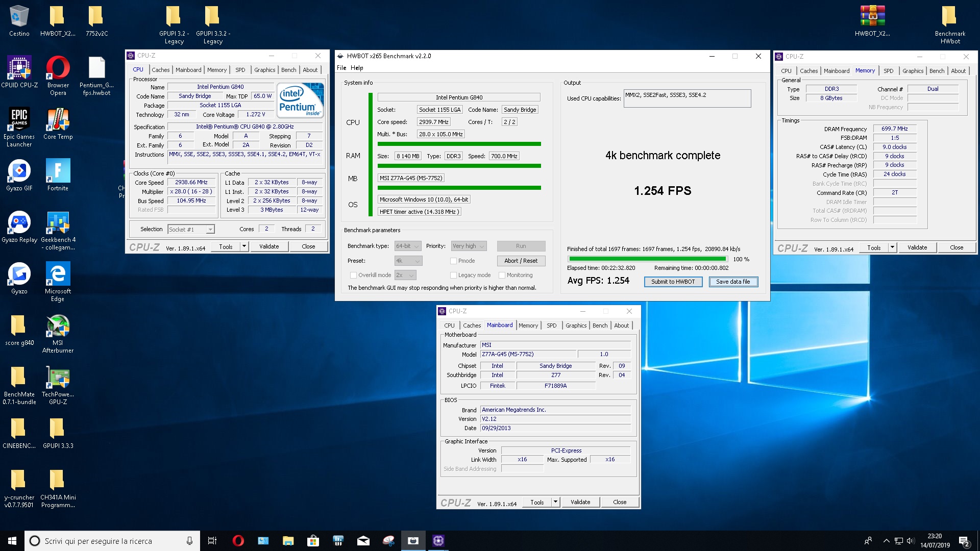Open MSI Afterburner desktop shortcut

58,334
